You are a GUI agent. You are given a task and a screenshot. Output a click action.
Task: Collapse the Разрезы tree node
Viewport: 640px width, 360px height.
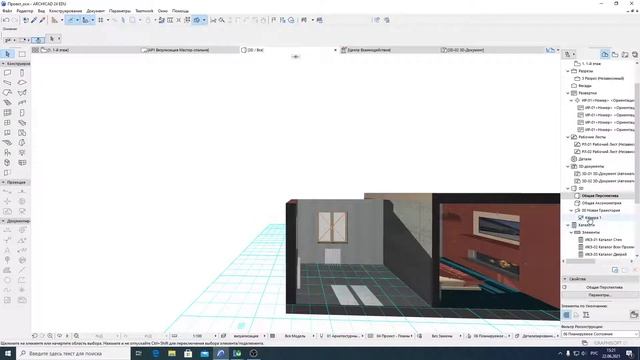(568, 71)
